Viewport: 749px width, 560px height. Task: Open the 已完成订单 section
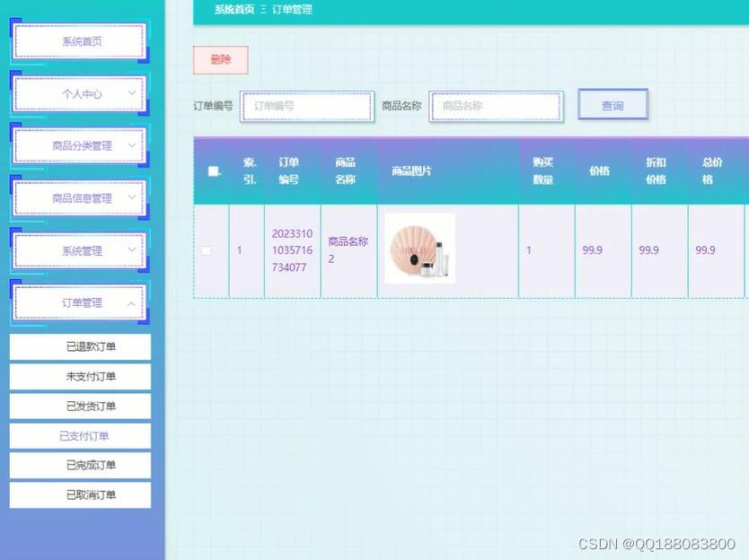(78, 465)
